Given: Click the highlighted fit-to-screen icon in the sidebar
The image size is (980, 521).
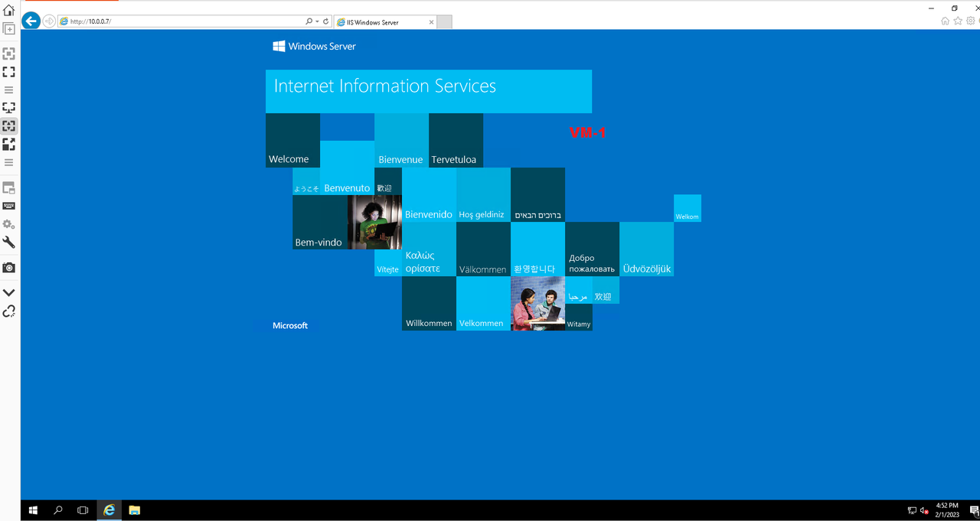Looking at the screenshot, I should pos(9,126).
